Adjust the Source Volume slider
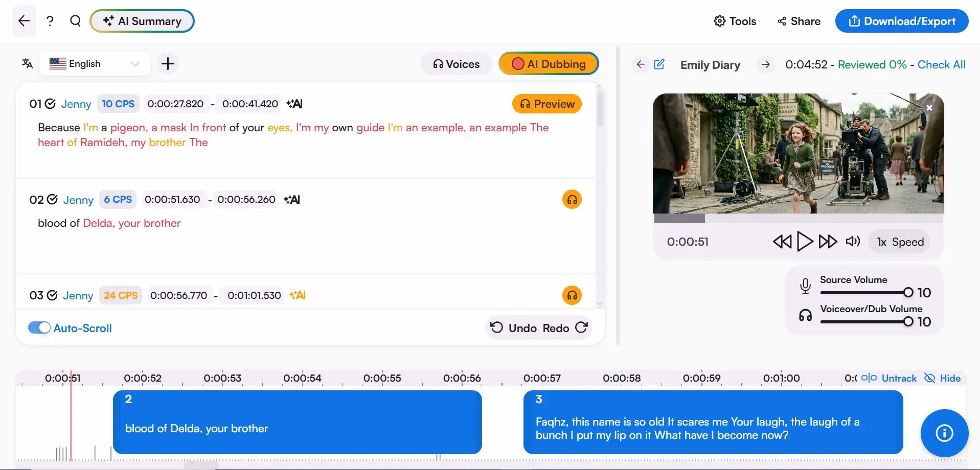 click(x=866, y=292)
